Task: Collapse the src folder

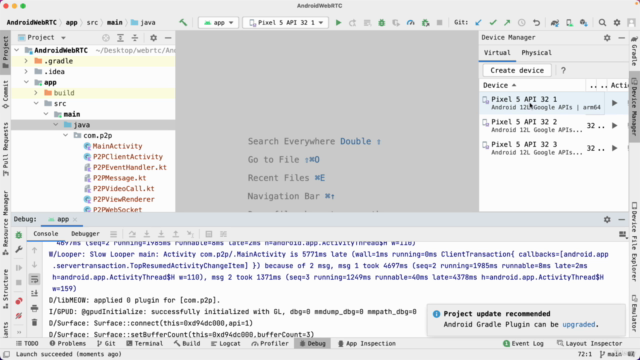Action: point(36,103)
